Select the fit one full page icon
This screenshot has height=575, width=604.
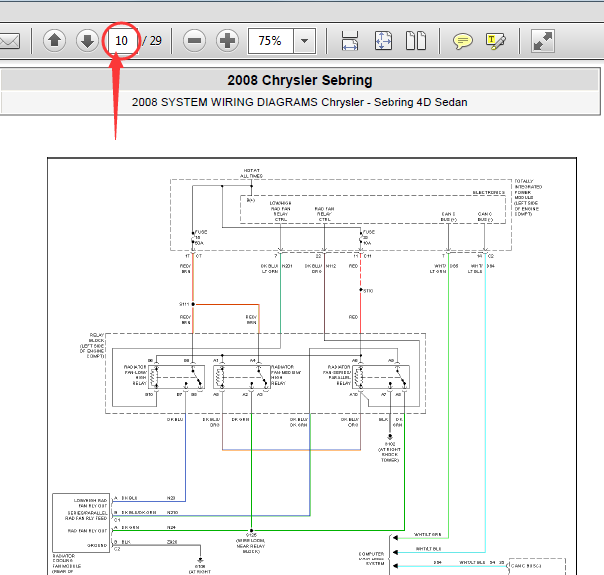click(x=383, y=40)
